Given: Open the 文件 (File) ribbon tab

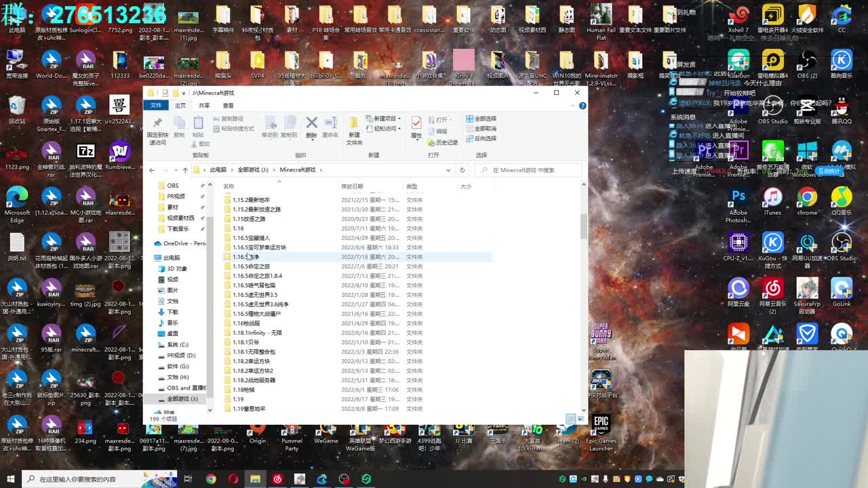Looking at the screenshot, I should pos(156,106).
